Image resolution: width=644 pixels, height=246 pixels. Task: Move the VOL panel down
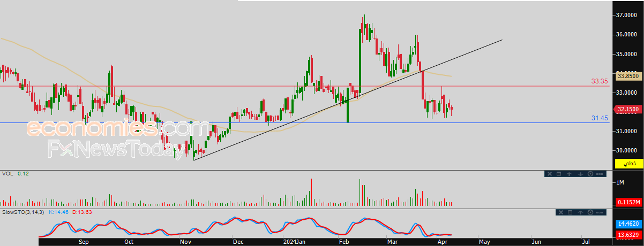(x=580, y=174)
